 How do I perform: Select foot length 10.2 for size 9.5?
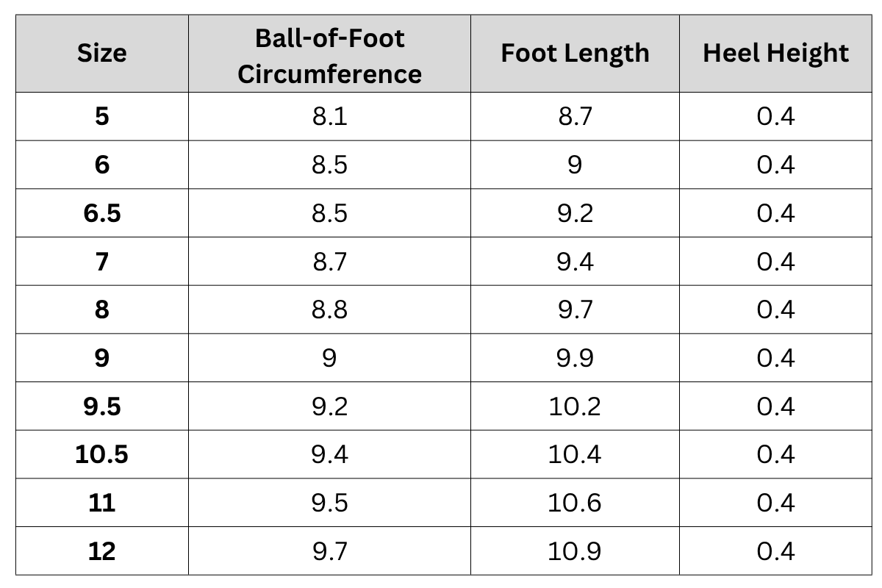coord(575,406)
